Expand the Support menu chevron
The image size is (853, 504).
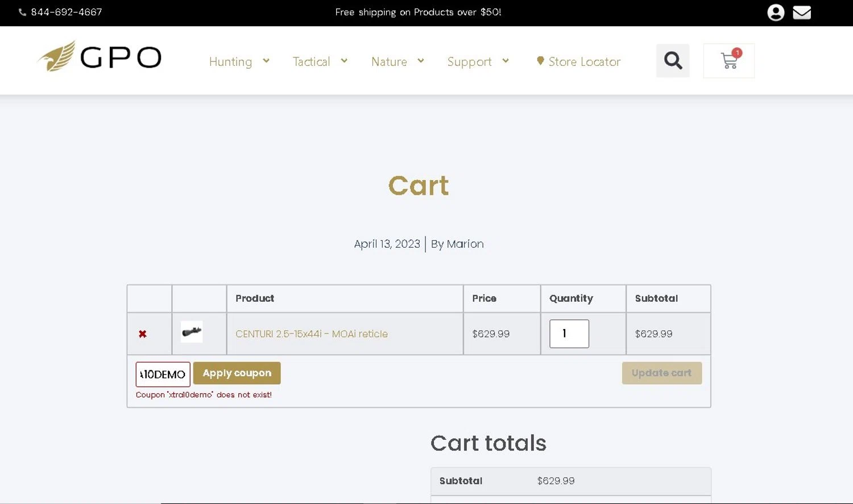506,61
